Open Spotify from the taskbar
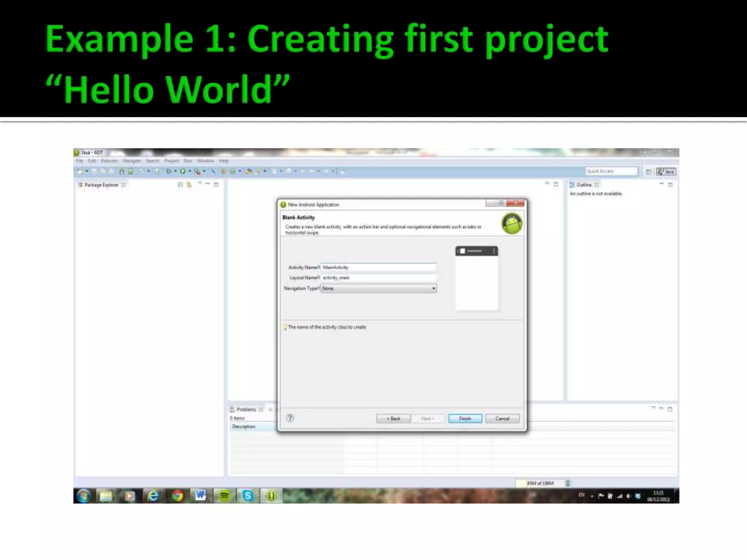The height and width of the screenshot is (560, 747). click(x=224, y=496)
